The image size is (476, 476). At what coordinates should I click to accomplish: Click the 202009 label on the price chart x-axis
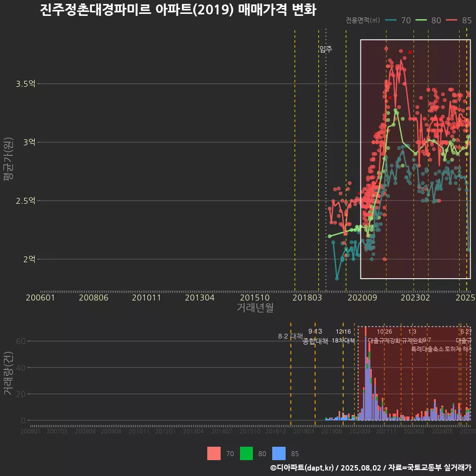click(x=362, y=297)
